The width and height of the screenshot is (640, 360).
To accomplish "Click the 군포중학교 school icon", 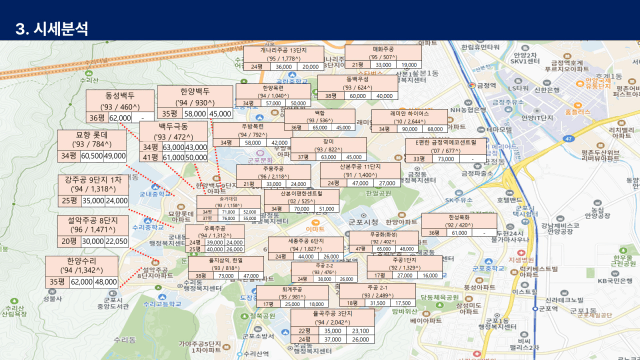I will (488, 262).
